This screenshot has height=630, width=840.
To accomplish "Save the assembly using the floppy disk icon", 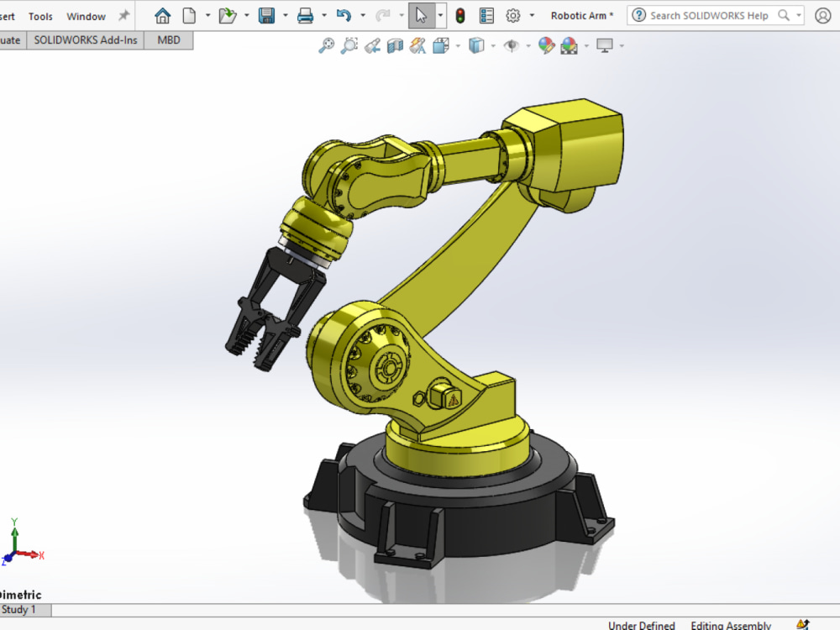I will pyautogui.click(x=266, y=15).
